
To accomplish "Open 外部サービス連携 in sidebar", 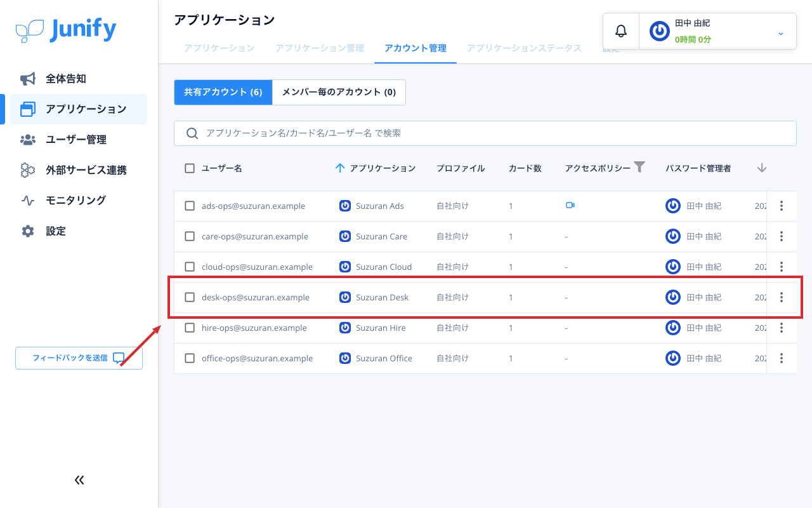I will [x=79, y=170].
